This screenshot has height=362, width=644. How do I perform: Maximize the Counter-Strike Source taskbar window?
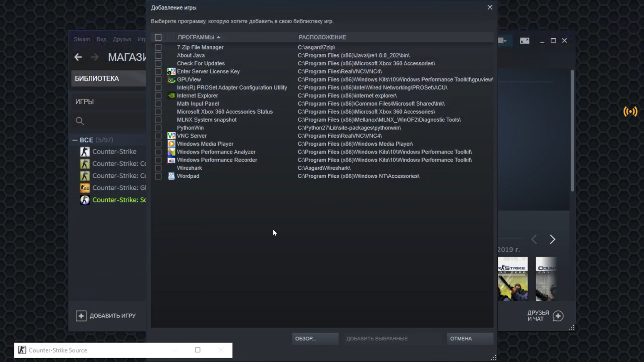pos(198,350)
